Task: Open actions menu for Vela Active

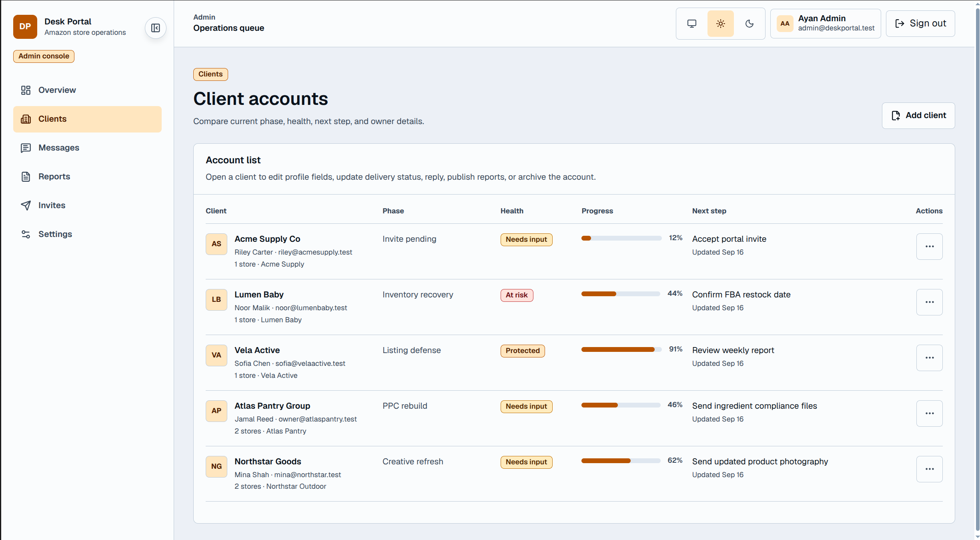Action: coord(929,358)
